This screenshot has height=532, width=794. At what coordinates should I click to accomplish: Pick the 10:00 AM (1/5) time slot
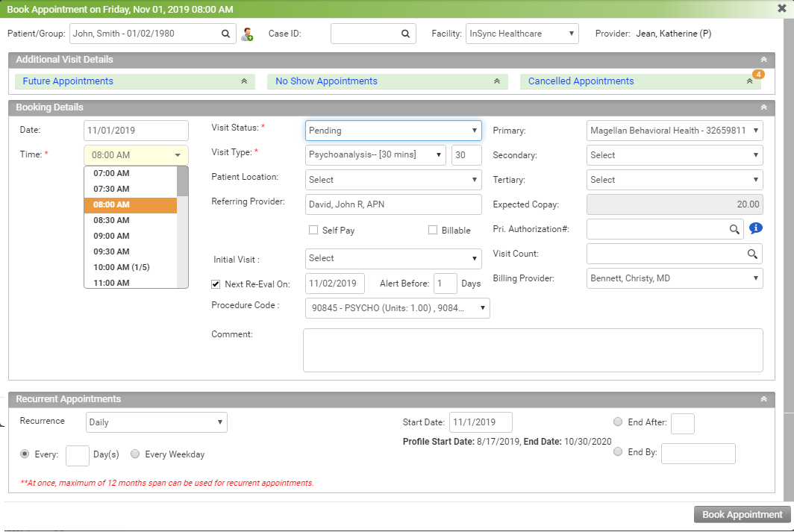(121, 267)
